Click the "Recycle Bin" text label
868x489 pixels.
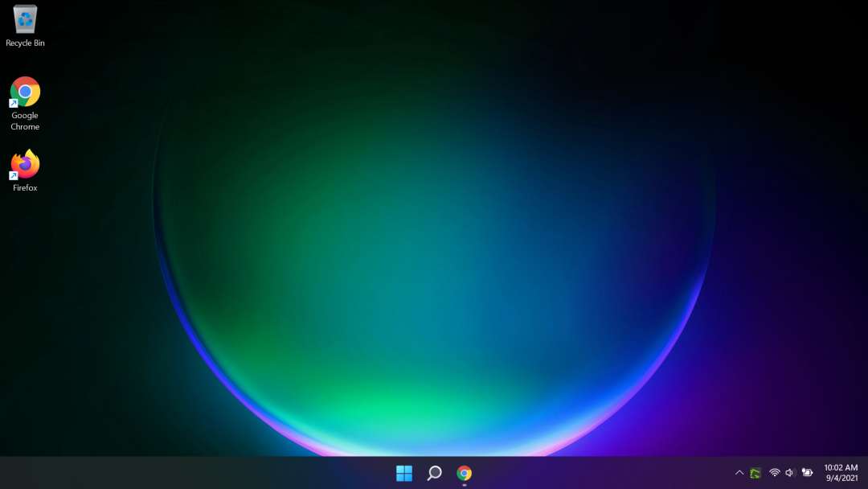point(25,43)
